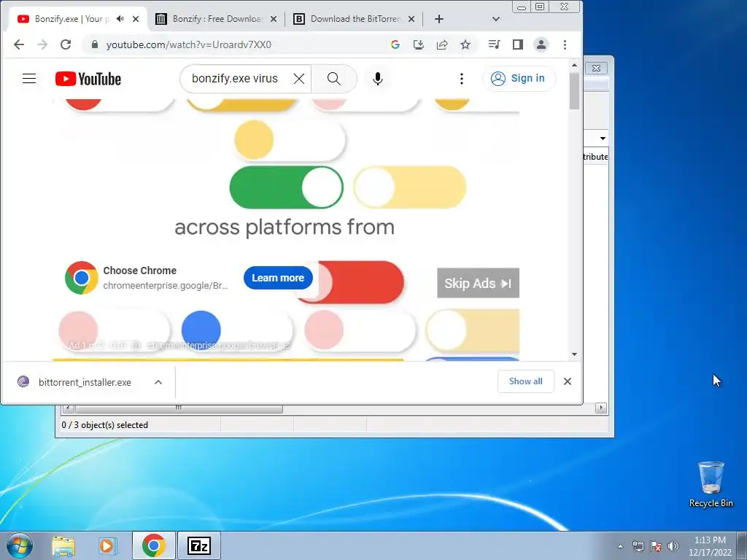Close the Bonzify.exe YouTube tab
747x560 pixels.
coord(136,19)
